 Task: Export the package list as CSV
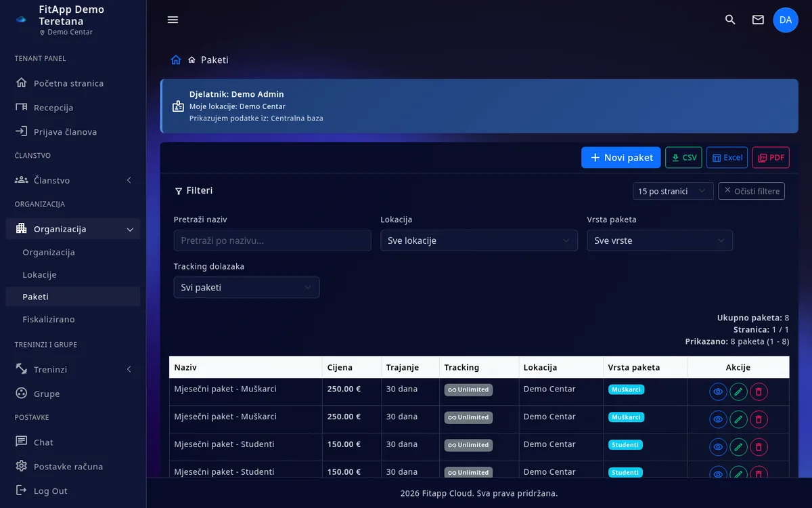tap(683, 158)
